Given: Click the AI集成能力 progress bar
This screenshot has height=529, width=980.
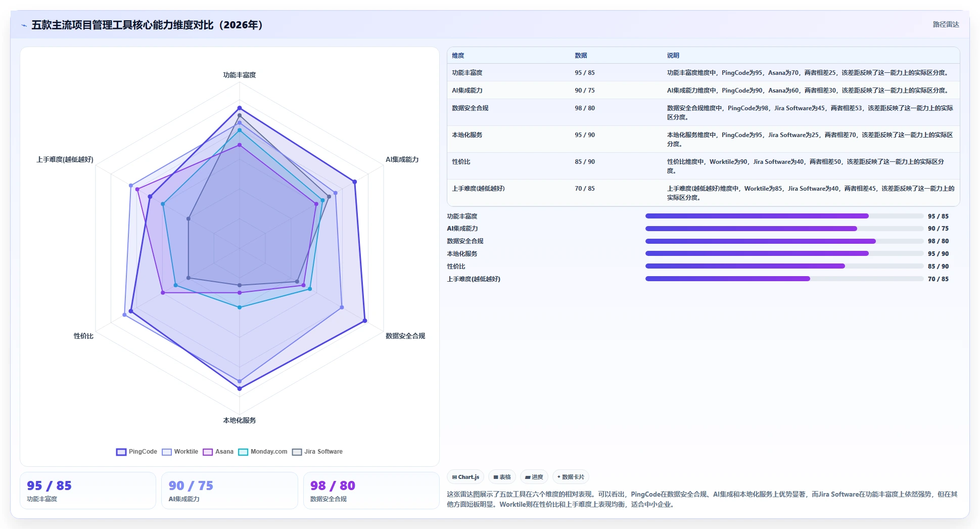Looking at the screenshot, I should point(784,229).
